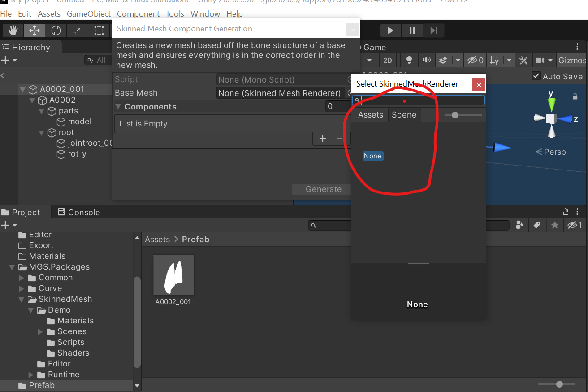Collapse the SkinnedMesh folder
The height and width of the screenshot is (392, 588).
[22, 299]
